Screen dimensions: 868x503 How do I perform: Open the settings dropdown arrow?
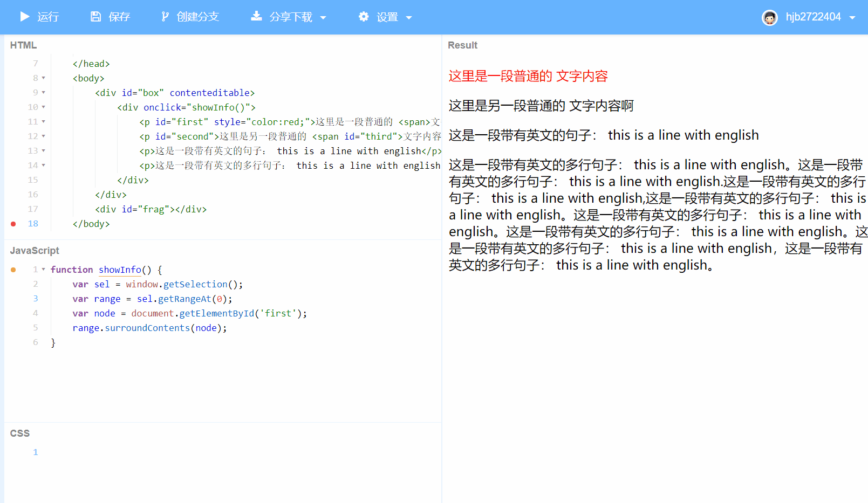pos(409,18)
